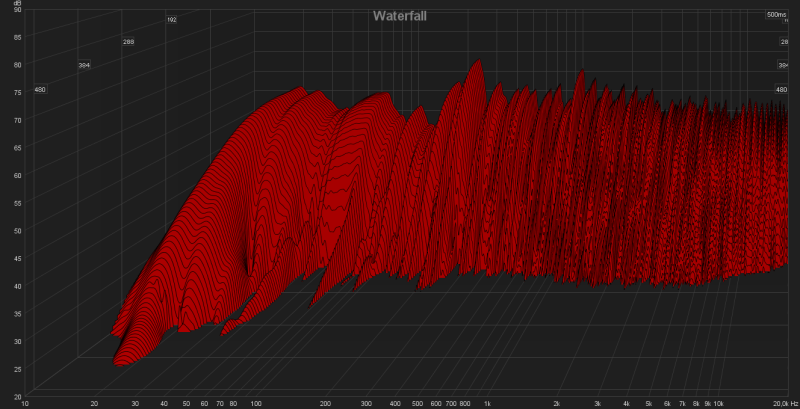Select the 2k frequency axis label
Image resolution: width=800 pixels, height=409 pixels.
557,404
